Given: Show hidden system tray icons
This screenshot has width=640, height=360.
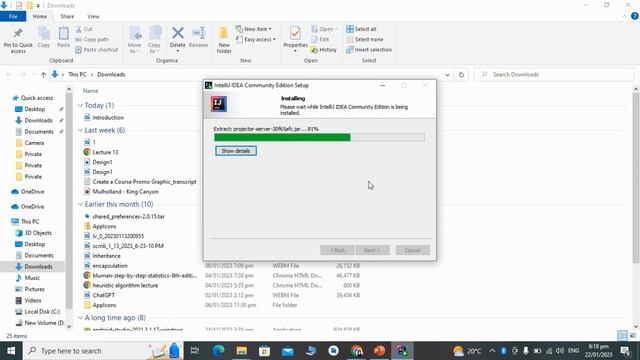Looking at the screenshot, I should pyautogui.click(x=492, y=351).
